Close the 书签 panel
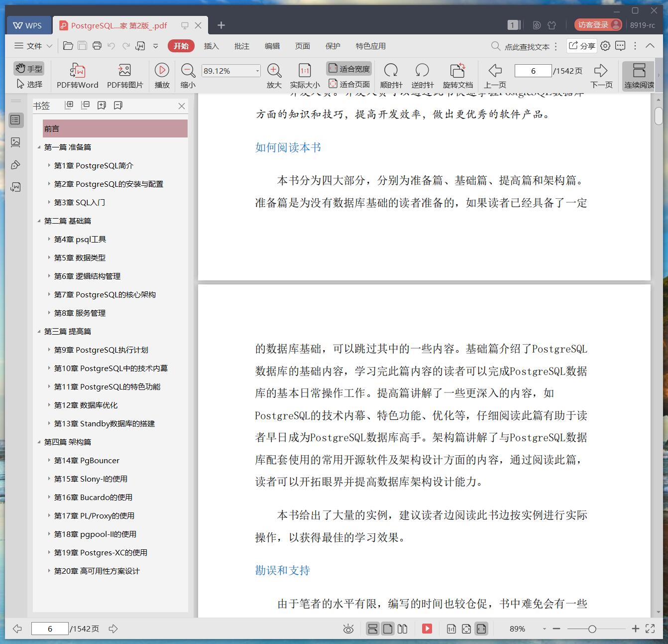 tap(182, 106)
